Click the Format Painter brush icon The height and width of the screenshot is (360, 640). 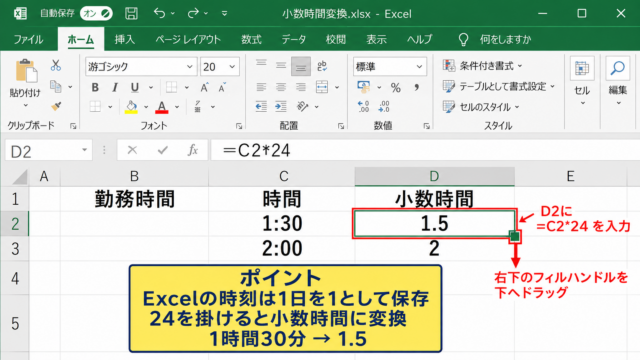click(56, 107)
